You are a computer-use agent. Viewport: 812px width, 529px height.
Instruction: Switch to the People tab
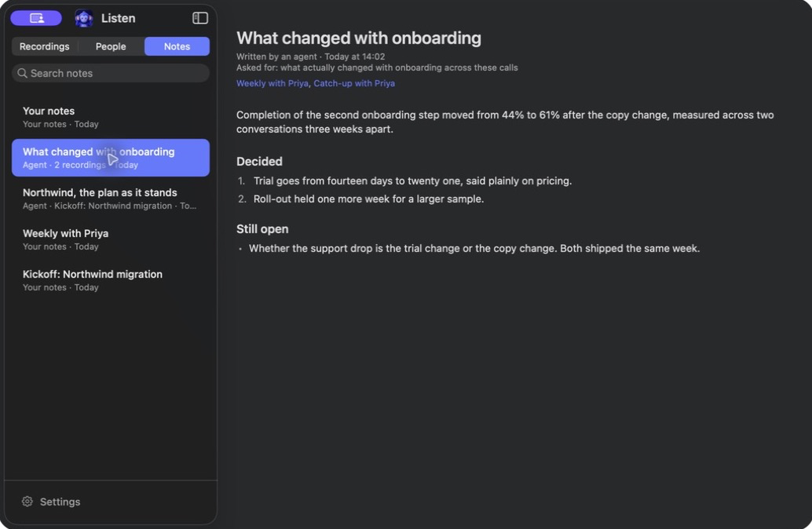[x=111, y=46]
